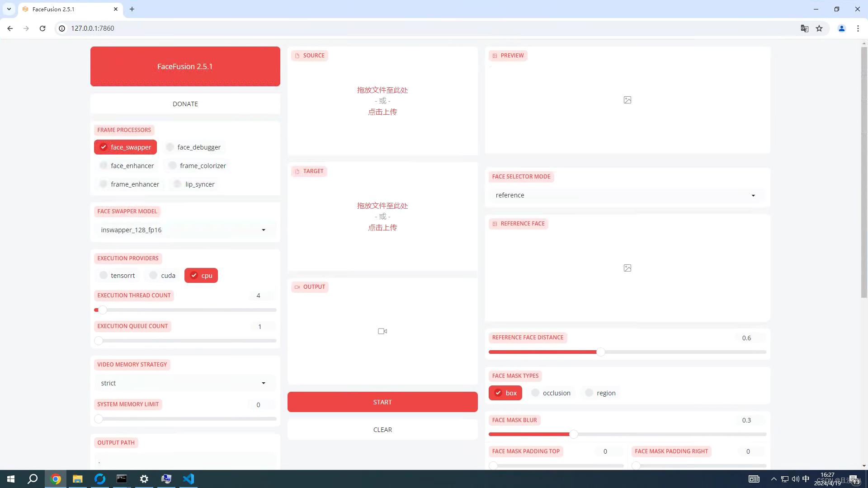Click upload area in SOURCE panel
Screen dimensions: 868x488
click(382, 101)
